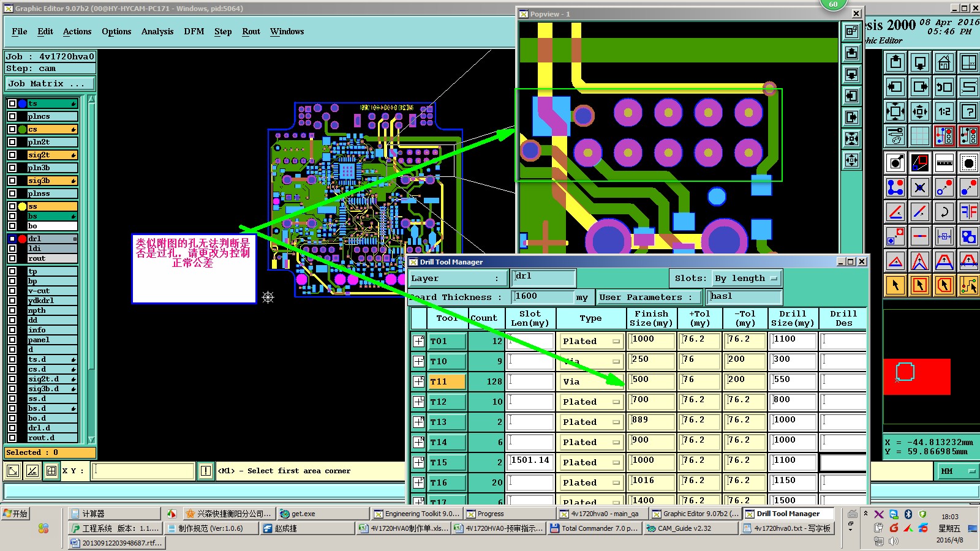
Task: Toggle the rout layer checkbox
Action: click(12, 258)
